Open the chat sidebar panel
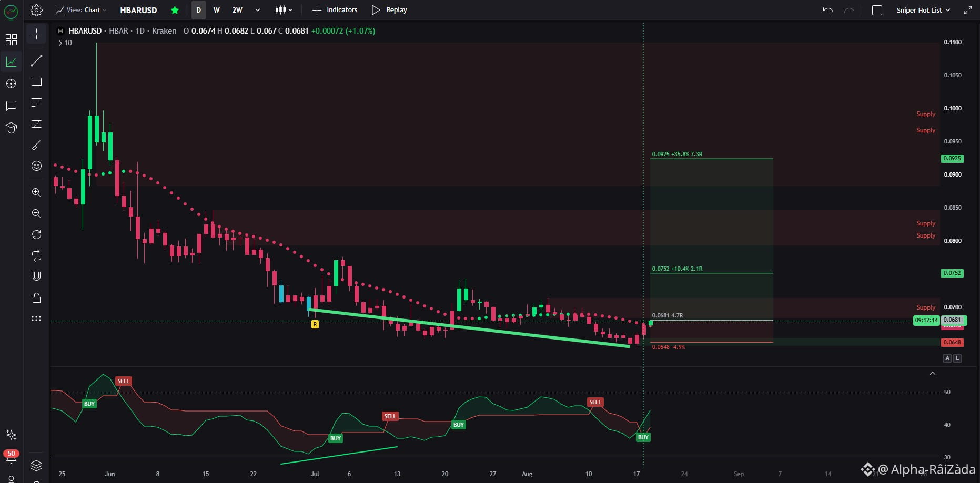 pyautogui.click(x=11, y=106)
